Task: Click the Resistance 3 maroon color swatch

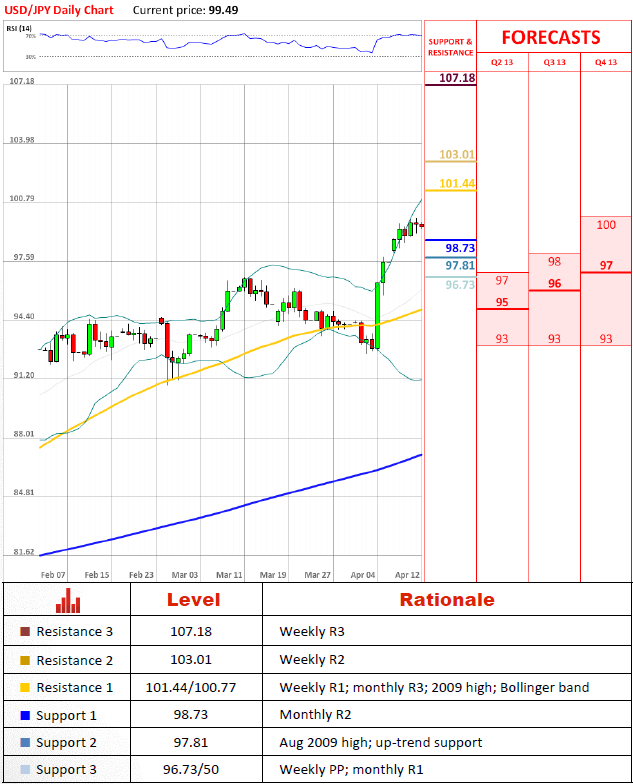Action: click(x=25, y=632)
